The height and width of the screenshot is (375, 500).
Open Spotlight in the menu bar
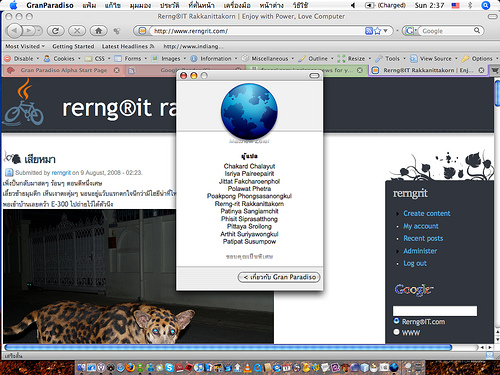(486, 5)
